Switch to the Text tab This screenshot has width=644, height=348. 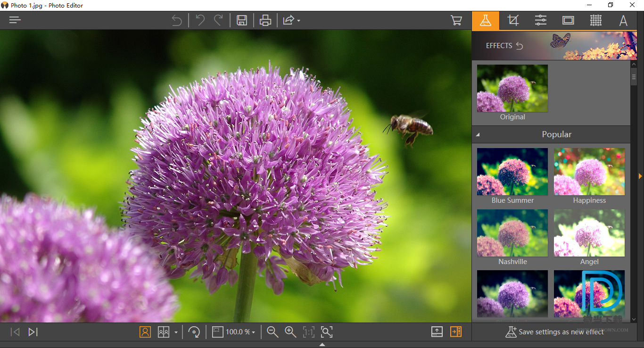(x=623, y=21)
